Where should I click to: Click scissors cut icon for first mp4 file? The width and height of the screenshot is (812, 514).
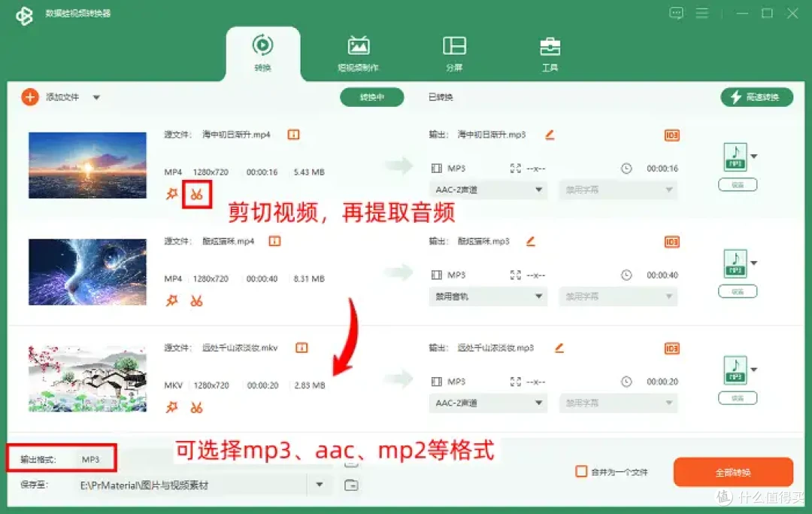pos(196,195)
